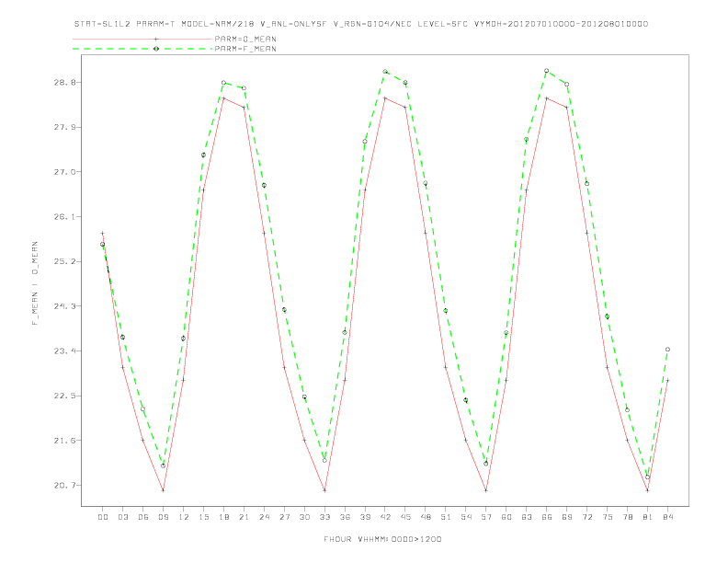
Task: Click the x-axis tick label 72
Action: click(587, 517)
